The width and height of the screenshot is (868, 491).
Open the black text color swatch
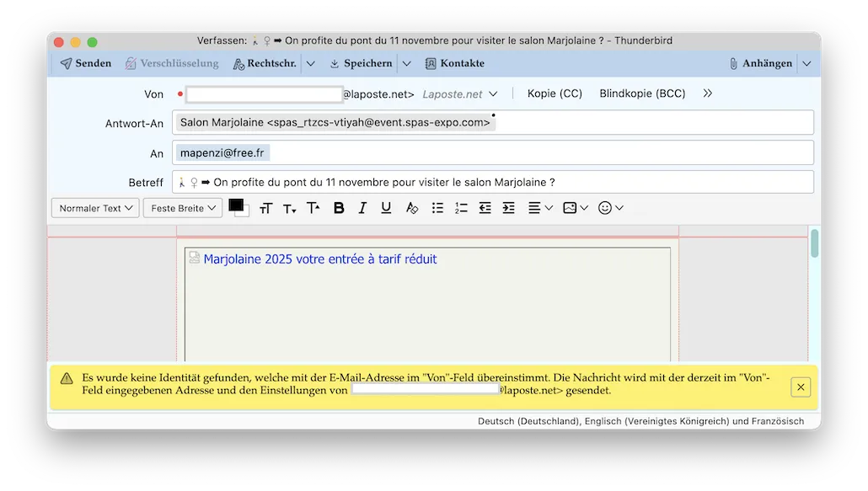[236, 205]
